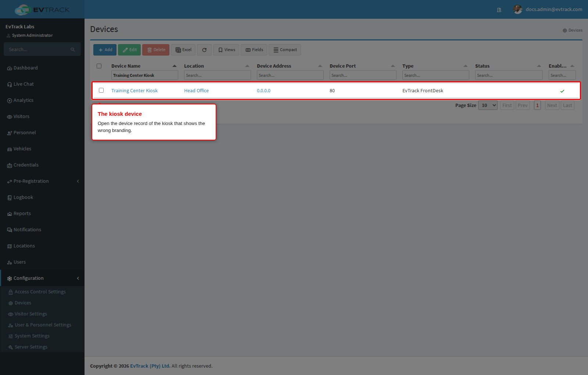Screen dimensions: 588x375
Task: Open User & Personnel Settings submenu item
Action: (x=43, y=325)
